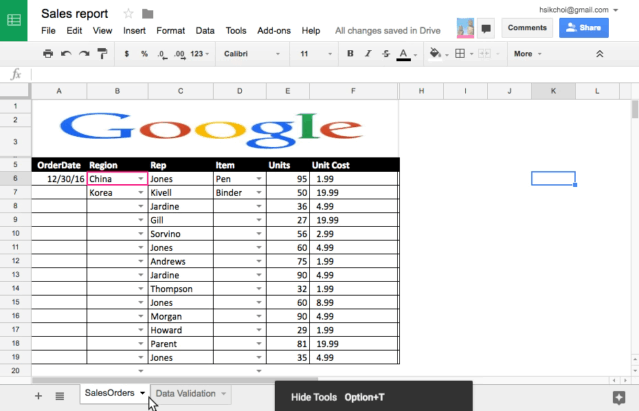Select the Paint format tool
Image resolution: width=639 pixels, height=411 pixels.
coord(102,54)
